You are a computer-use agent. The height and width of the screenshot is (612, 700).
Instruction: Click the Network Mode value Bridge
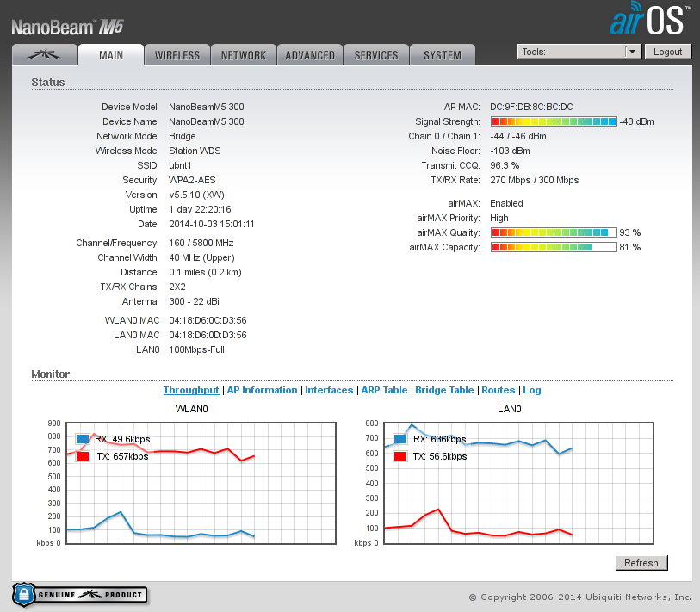(x=183, y=136)
